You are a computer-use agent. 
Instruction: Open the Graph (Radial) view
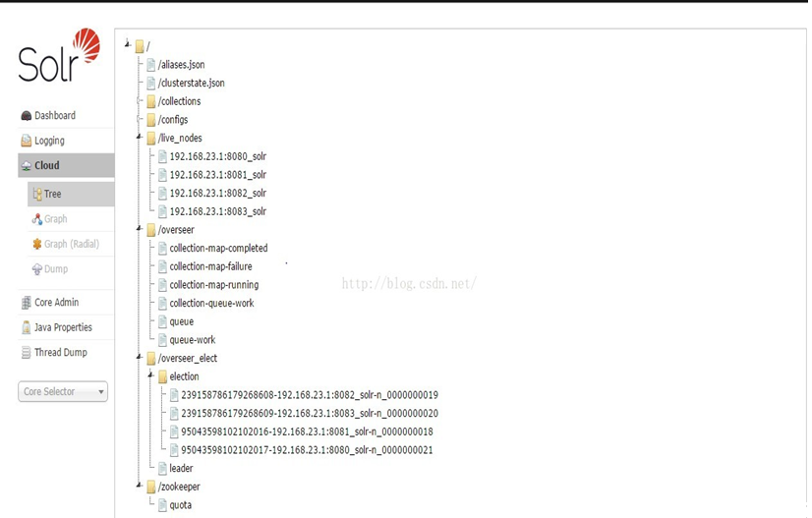(x=72, y=244)
